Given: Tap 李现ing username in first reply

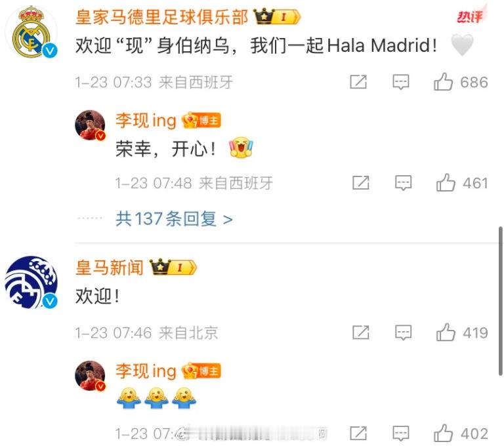Looking at the screenshot, I should [146, 121].
